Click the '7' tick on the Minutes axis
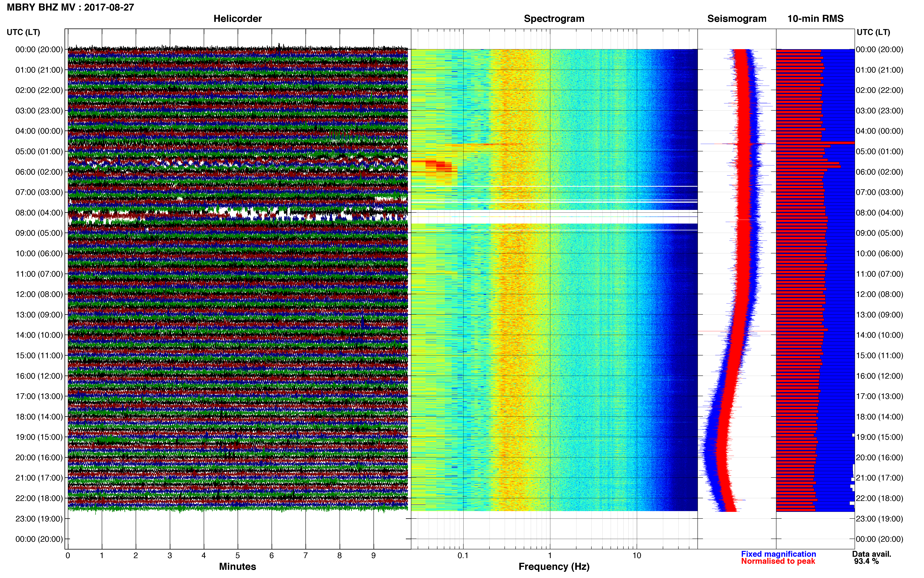The height and width of the screenshot is (578, 924). (x=306, y=555)
